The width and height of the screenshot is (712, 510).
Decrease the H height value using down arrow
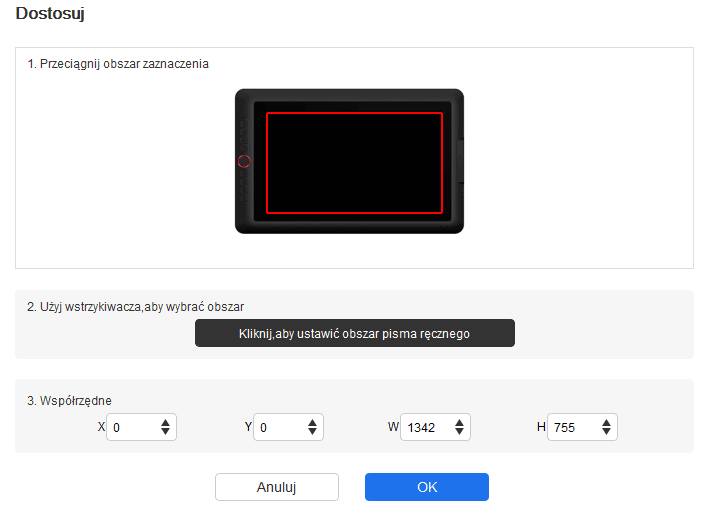[x=607, y=433]
